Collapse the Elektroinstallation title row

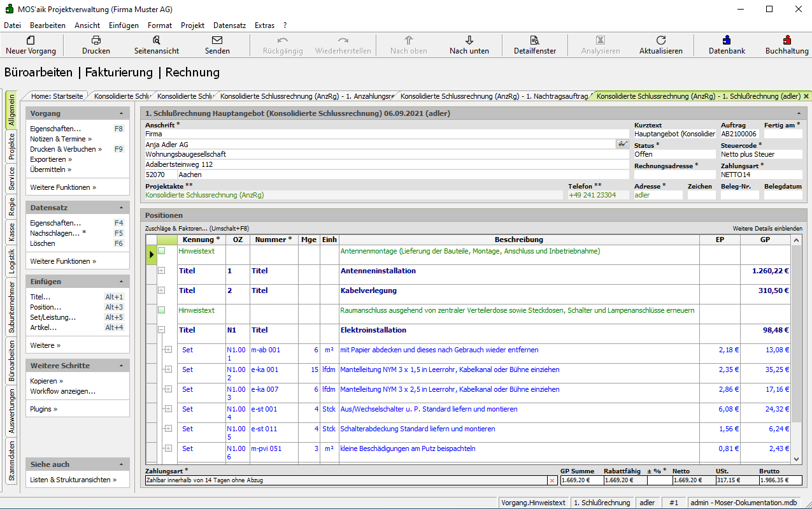click(x=162, y=330)
